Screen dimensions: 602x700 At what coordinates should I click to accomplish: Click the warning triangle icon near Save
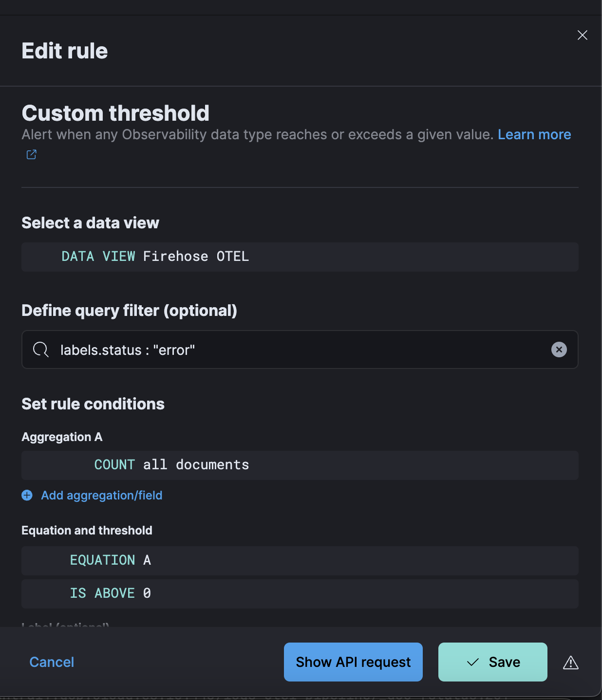click(570, 663)
